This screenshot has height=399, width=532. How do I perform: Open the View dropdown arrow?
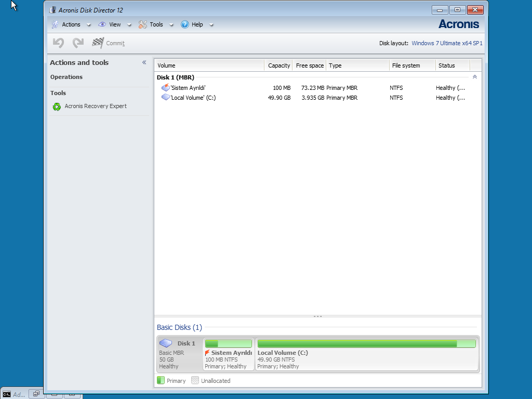point(129,25)
